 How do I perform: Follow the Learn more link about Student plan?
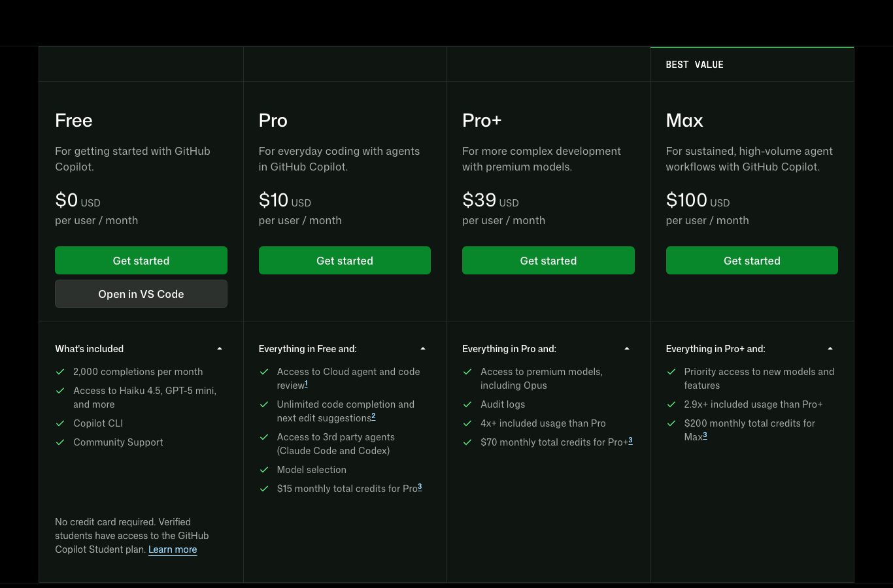click(173, 549)
